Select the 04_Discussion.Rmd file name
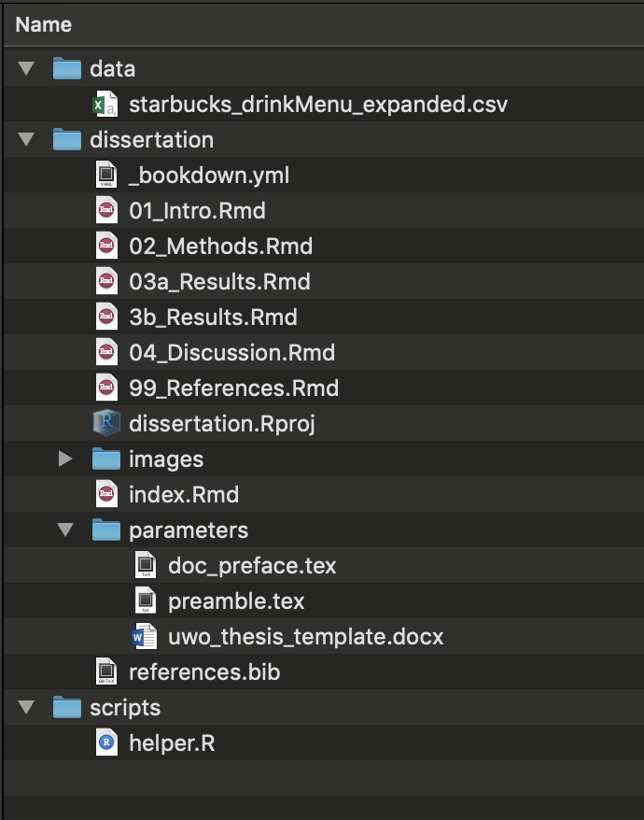Image resolution: width=644 pixels, height=820 pixels. click(231, 353)
